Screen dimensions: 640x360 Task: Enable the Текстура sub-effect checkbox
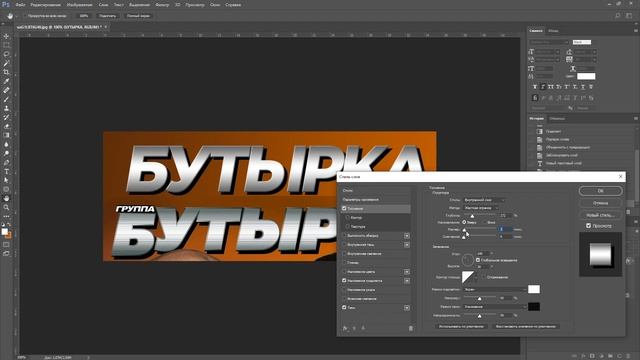click(x=348, y=227)
